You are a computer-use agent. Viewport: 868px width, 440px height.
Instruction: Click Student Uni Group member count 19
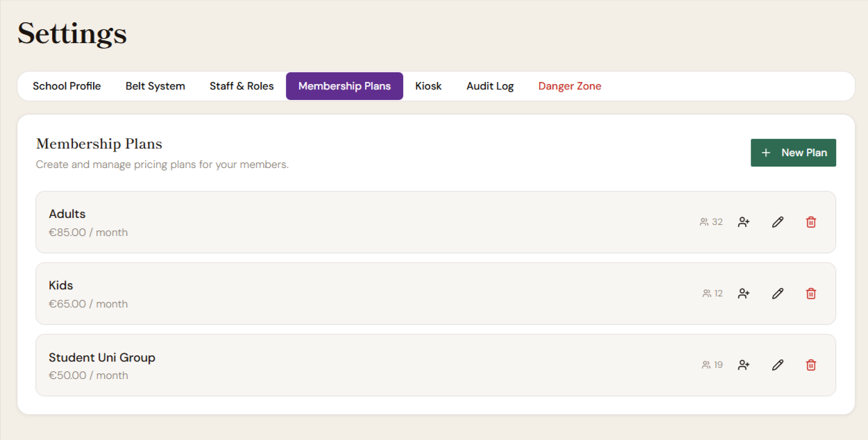tap(713, 365)
